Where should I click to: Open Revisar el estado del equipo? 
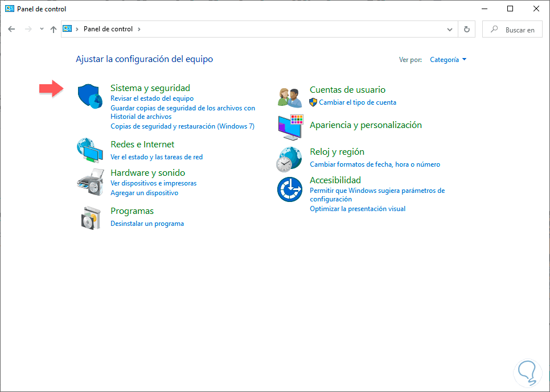(x=152, y=98)
